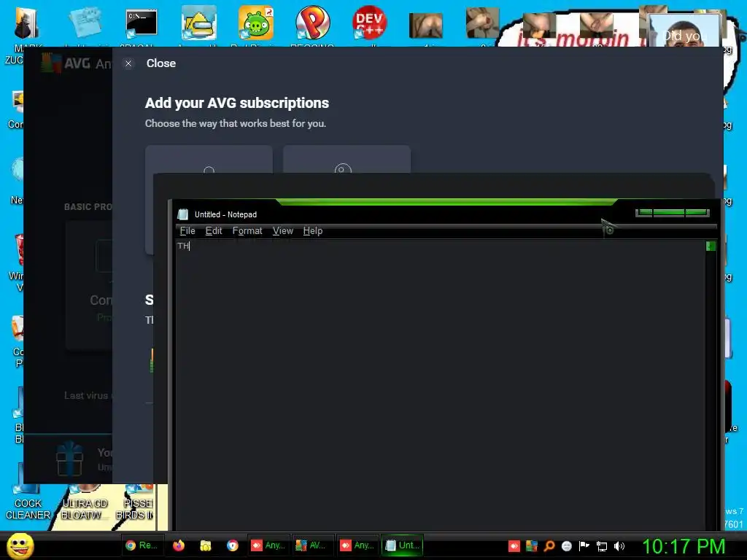The height and width of the screenshot is (560, 747).
Task: Click the Notepad scrollbar up arrow
Action: (711, 246)
